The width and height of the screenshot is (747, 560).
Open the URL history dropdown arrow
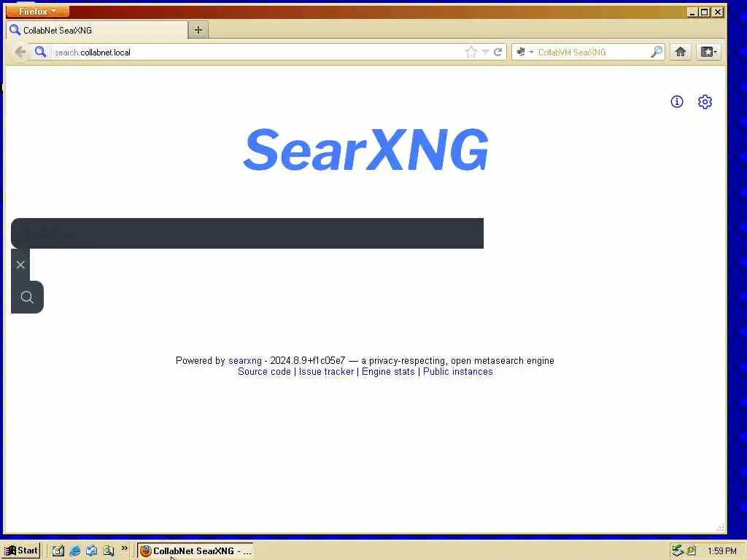(x=485, y=52)
